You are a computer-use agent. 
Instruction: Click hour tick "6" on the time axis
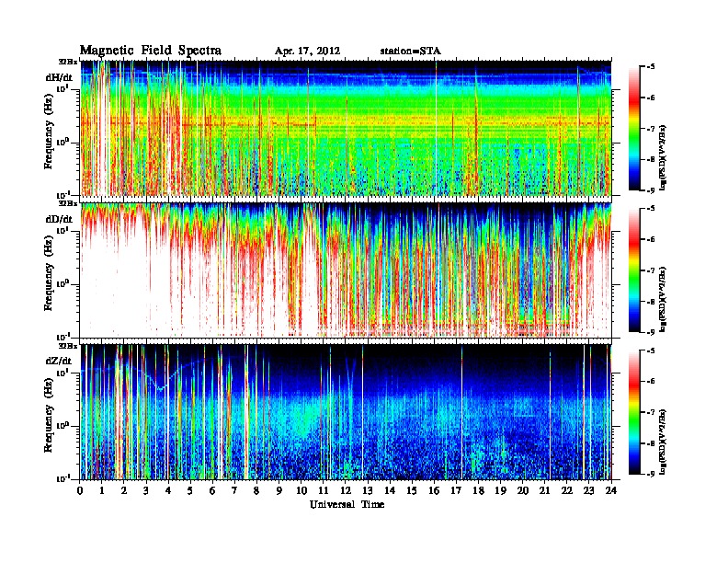pos(212,491)
